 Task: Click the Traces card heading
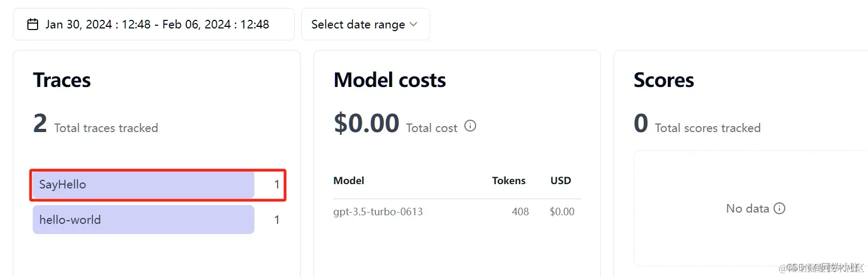click(62, 80)
